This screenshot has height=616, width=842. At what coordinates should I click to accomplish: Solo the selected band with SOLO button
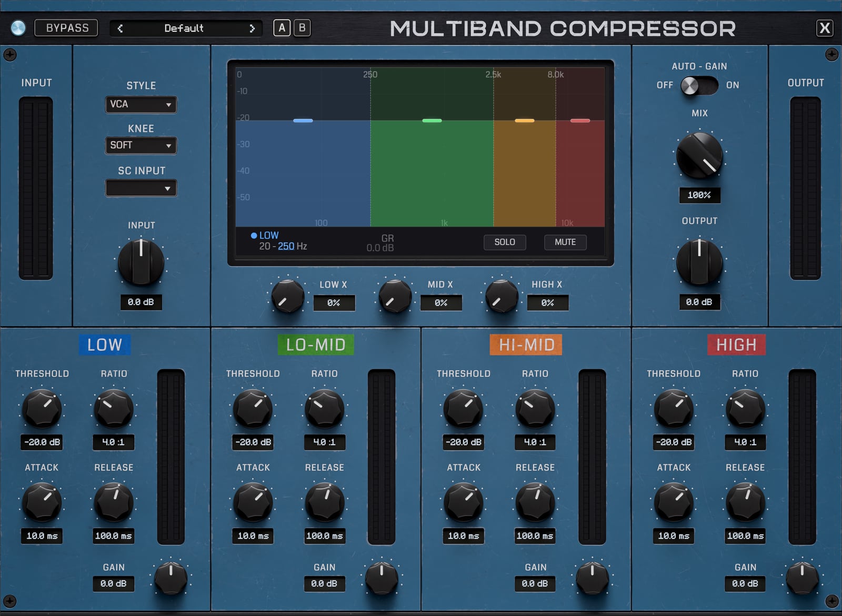[x=505, y=242]
